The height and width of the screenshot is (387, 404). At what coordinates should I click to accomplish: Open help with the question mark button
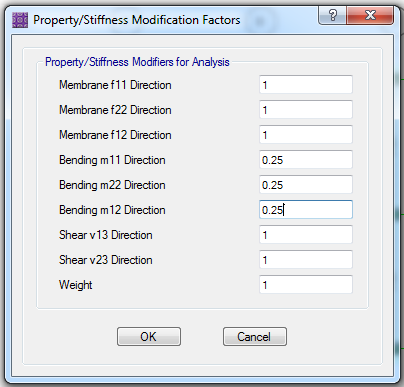(x=333, y=15)
